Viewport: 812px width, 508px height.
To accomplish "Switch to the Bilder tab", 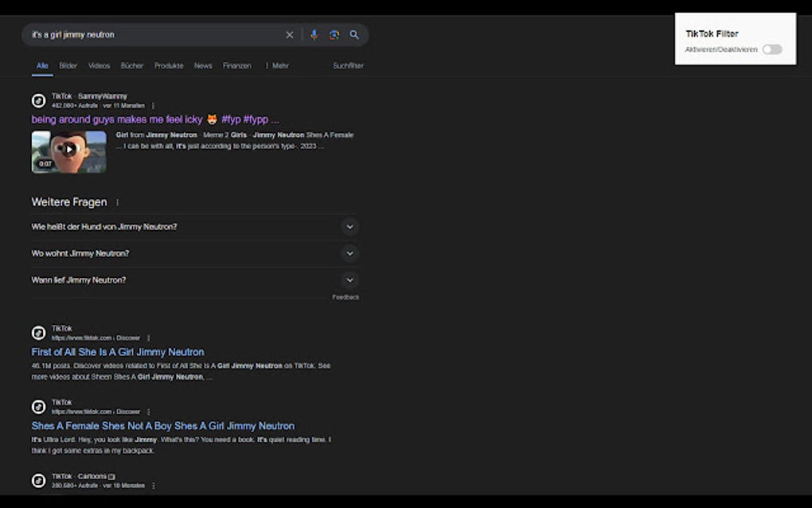I will (x=68, y=66).
